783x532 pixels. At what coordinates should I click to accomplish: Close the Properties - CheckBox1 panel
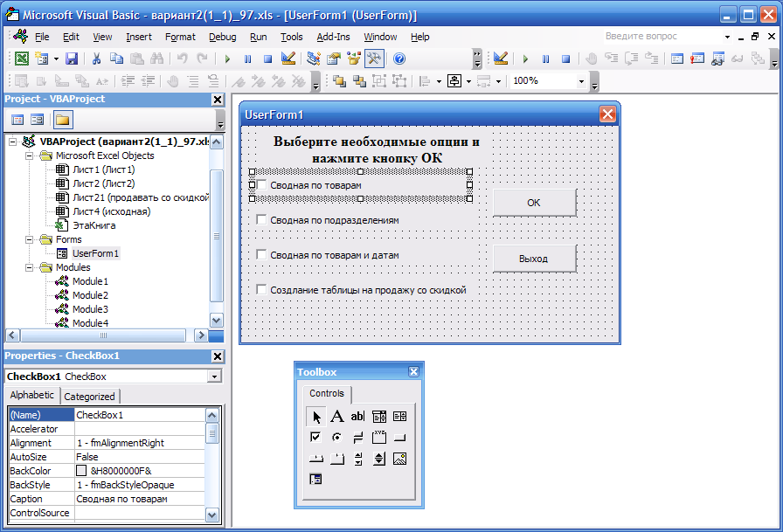click(x=218, y=356)
